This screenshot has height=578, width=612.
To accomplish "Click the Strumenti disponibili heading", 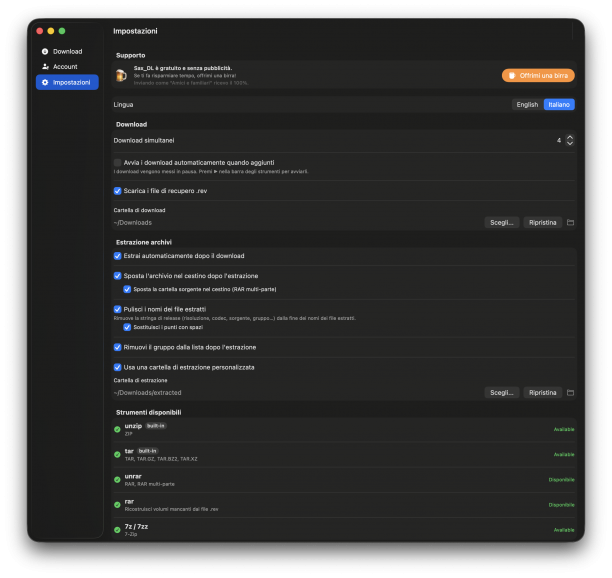I will (x=148, y=413).
